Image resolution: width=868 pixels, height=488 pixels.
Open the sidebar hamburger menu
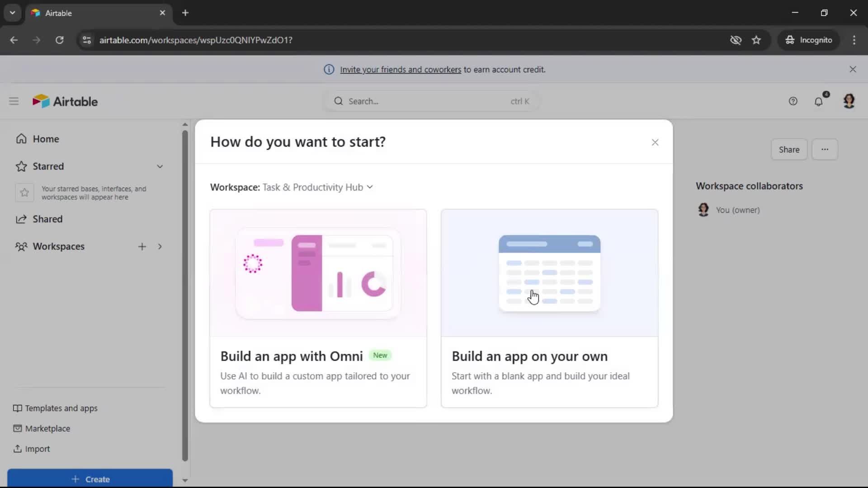click(14, 101)
